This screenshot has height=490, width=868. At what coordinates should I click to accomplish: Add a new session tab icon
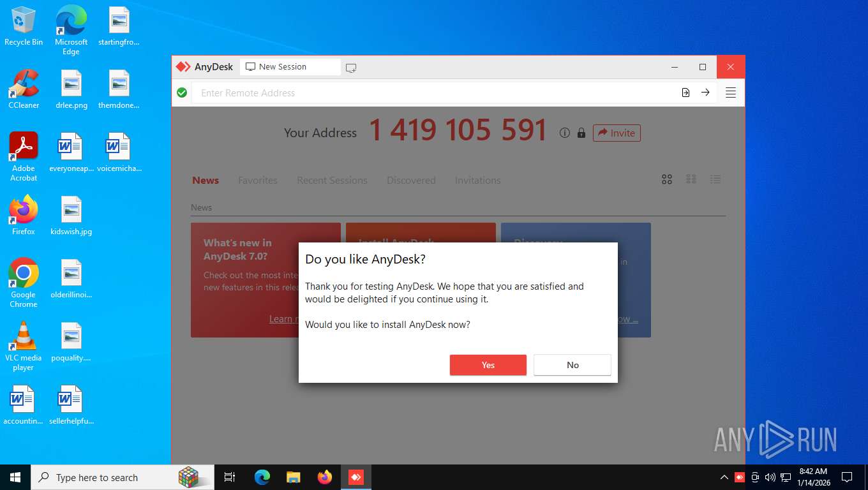(x=351, y=67)
